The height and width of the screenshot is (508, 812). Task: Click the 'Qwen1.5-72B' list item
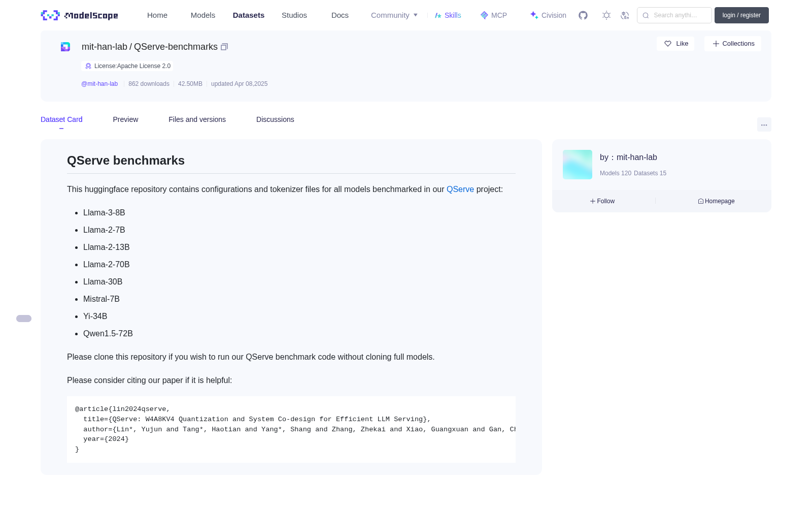[x=108, y=333]
